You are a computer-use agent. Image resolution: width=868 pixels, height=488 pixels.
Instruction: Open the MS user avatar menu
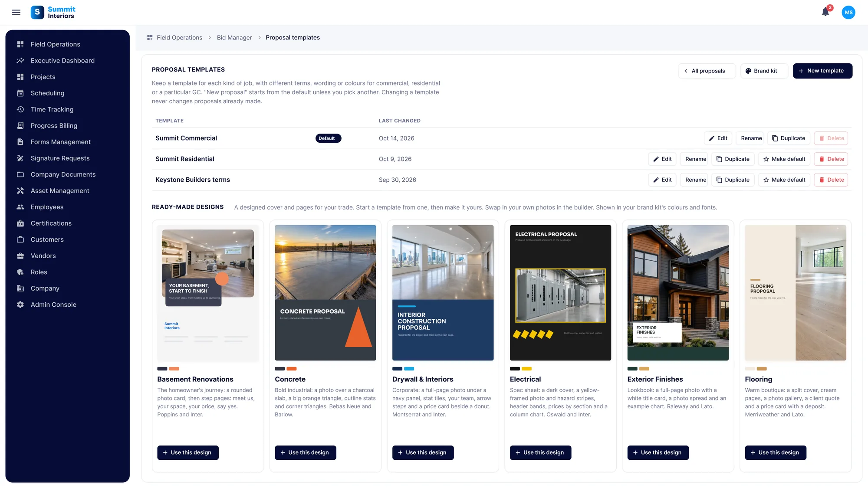pos(848,13)
